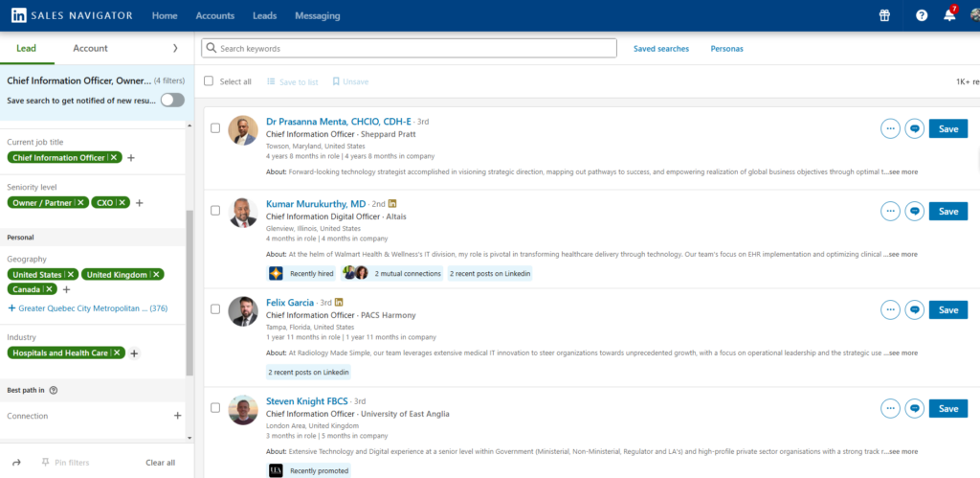Open Felix Garcia's profile name link
This screenshot has height=478, width=980.
pyautogui.click(x=290, y=303)
